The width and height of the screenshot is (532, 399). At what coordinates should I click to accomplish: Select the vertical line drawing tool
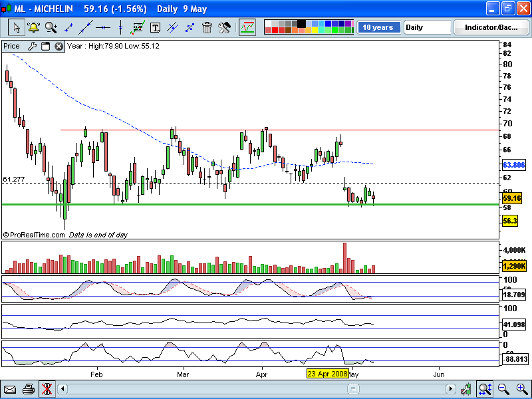click(x=120, y=27)
